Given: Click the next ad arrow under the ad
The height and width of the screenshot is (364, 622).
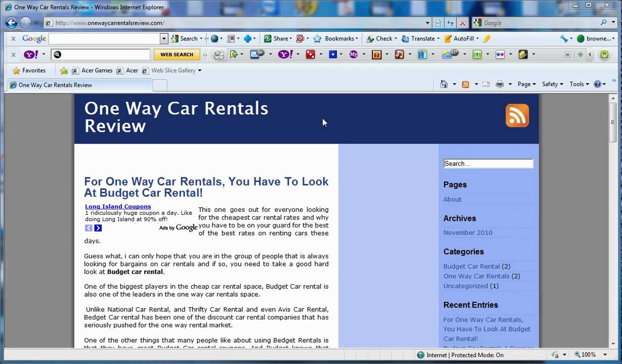Looking at the screenshot, I should pos(98,228).
